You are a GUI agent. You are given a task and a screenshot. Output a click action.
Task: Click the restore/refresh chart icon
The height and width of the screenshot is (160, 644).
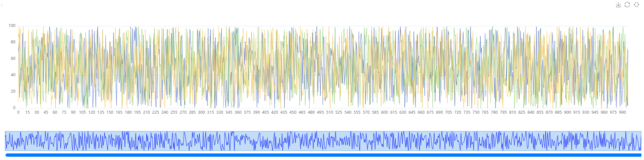pyautogui.click(x=627, y=5)
